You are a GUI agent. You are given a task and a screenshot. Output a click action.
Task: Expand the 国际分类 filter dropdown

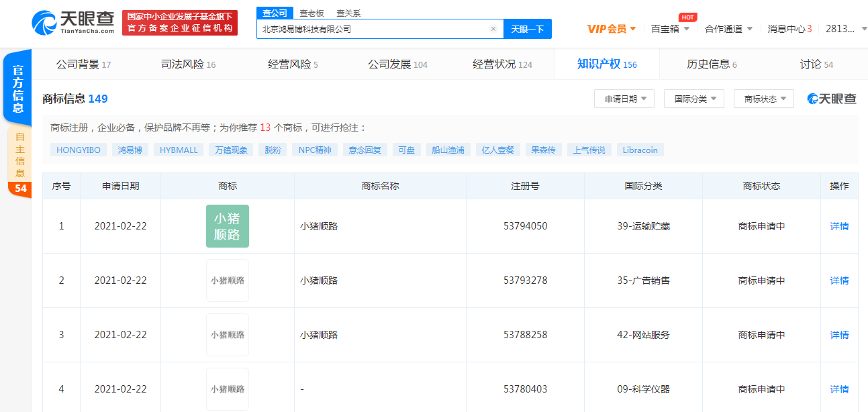pyautogui.click(x=694, y=99)
